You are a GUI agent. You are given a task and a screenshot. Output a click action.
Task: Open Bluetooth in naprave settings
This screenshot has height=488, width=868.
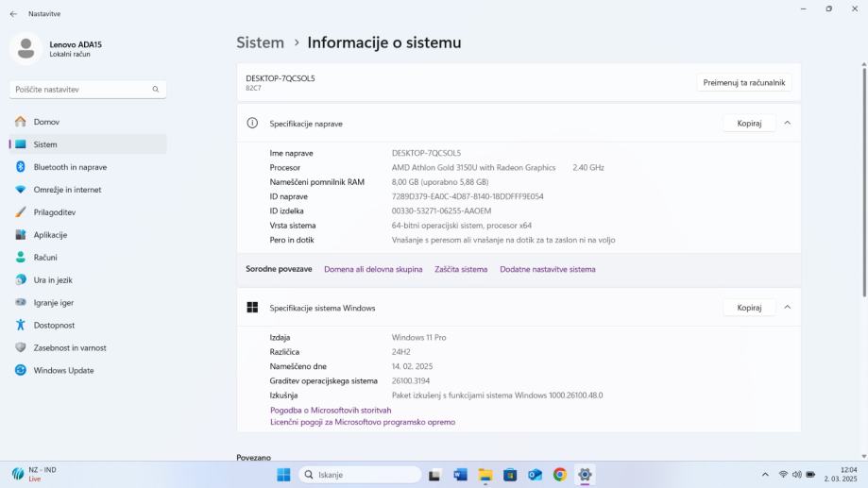pos(88,167)
